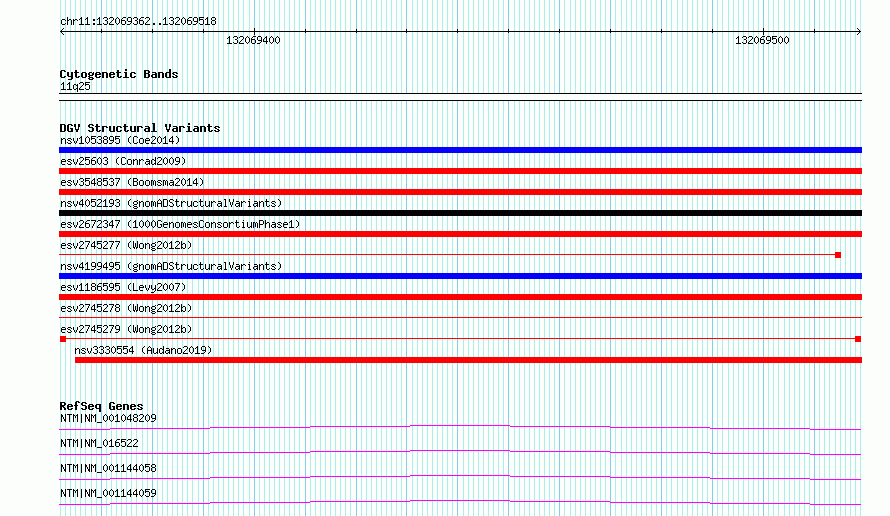Click the 11q25 band label
890x516 pixels.
[x=75, y=86]
